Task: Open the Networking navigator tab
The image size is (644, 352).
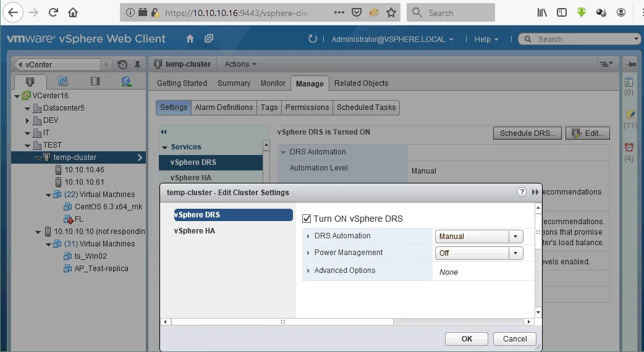Action: point(126,82)
